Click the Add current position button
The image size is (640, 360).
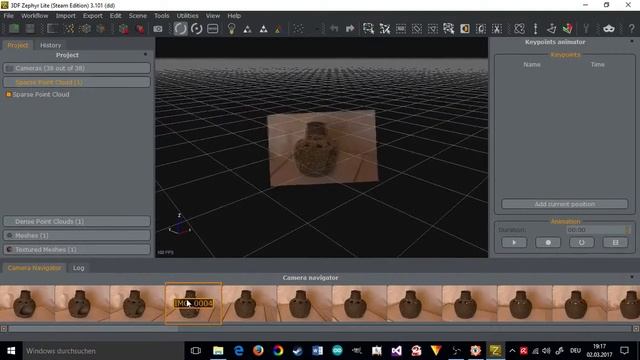pyautogui.click(x=564, y=204)
